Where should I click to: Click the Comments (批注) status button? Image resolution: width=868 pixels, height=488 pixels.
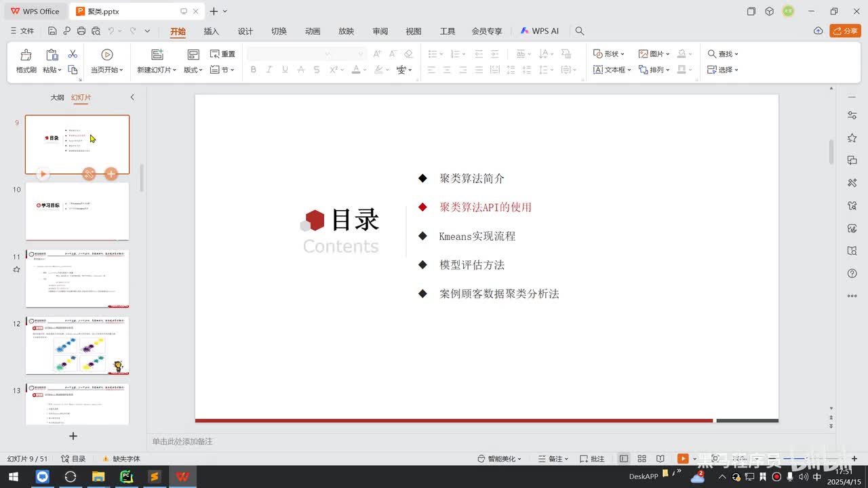[592, 459]
